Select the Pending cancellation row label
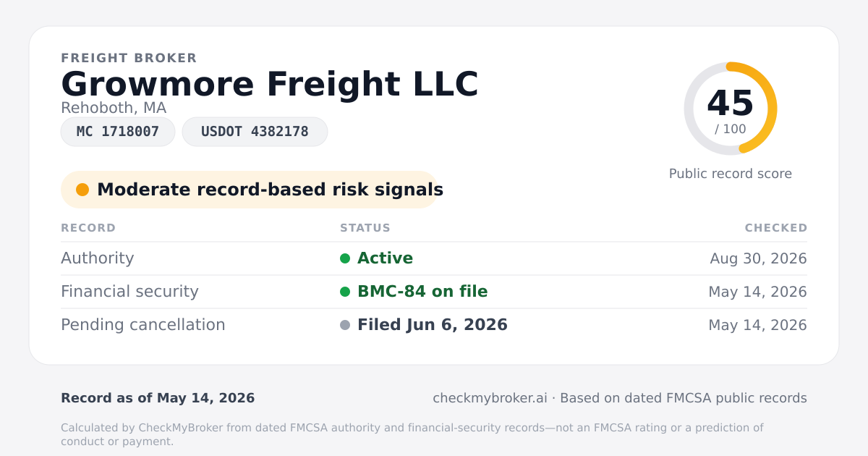868x456 pixels. 143,325
